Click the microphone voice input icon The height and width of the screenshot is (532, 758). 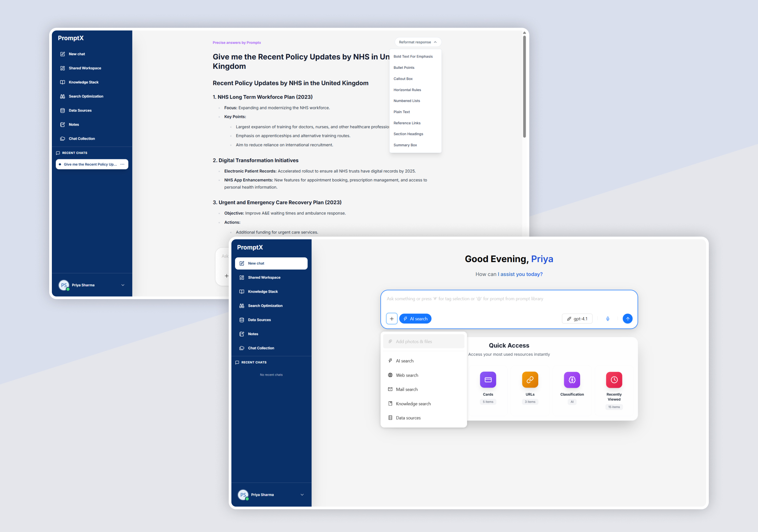[x=607, y=319]
